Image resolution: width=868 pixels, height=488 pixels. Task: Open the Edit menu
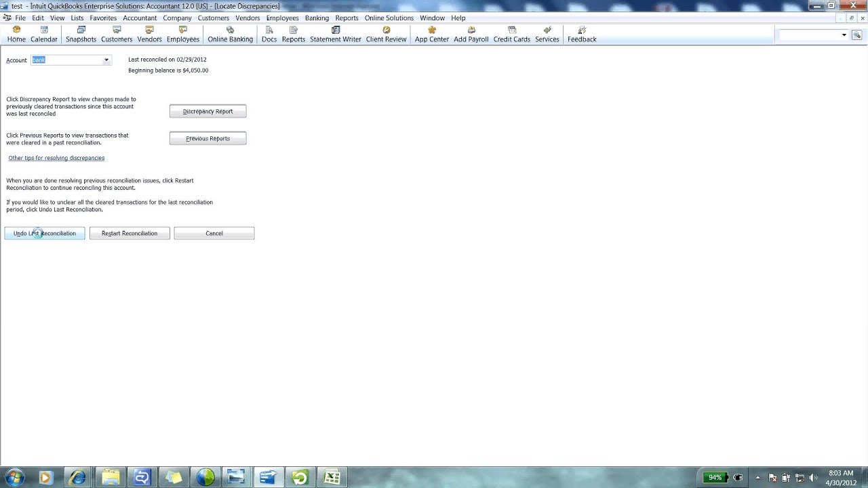tap(38, 18)
